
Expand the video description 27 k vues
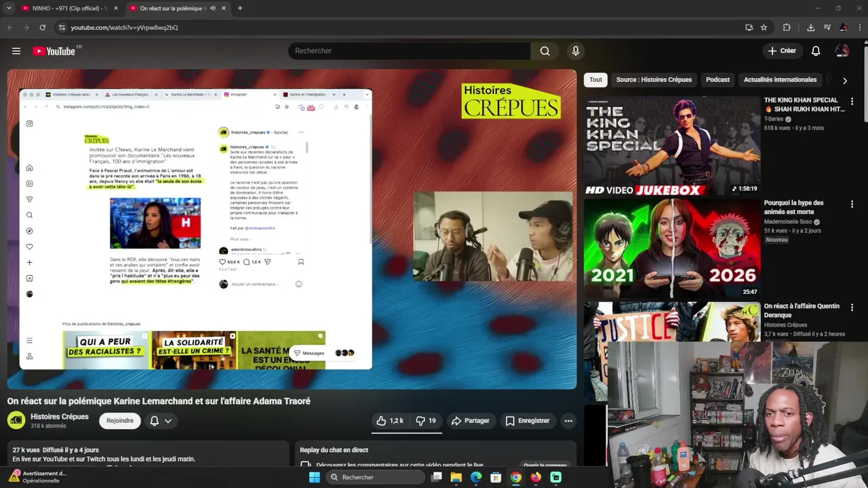point(148,454)
